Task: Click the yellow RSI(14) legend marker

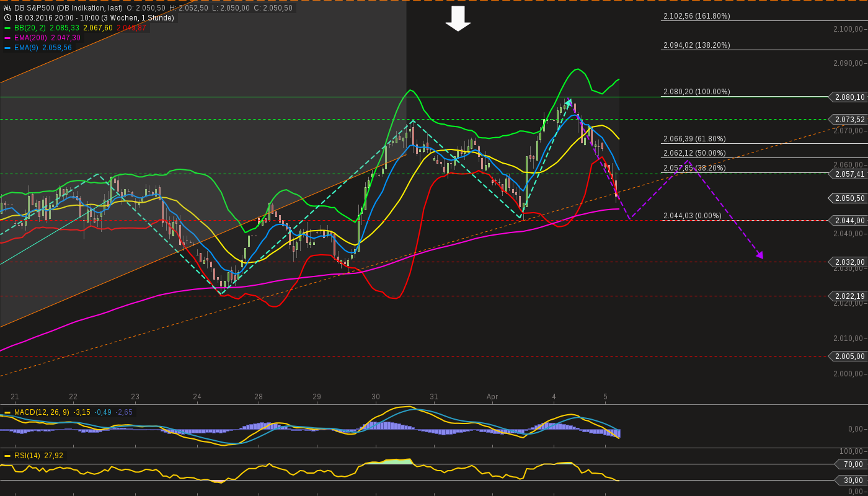Action: tap(7, 456)
